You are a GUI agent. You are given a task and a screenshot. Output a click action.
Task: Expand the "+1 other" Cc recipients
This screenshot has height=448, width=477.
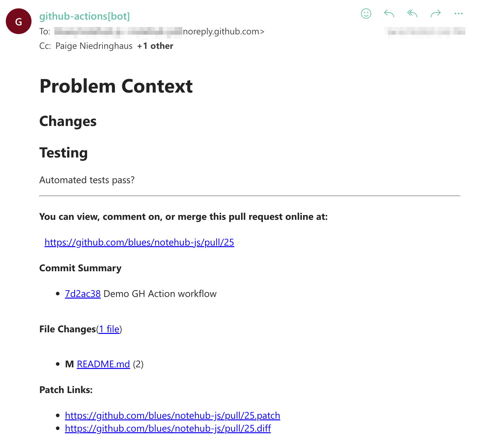(155, 46)
